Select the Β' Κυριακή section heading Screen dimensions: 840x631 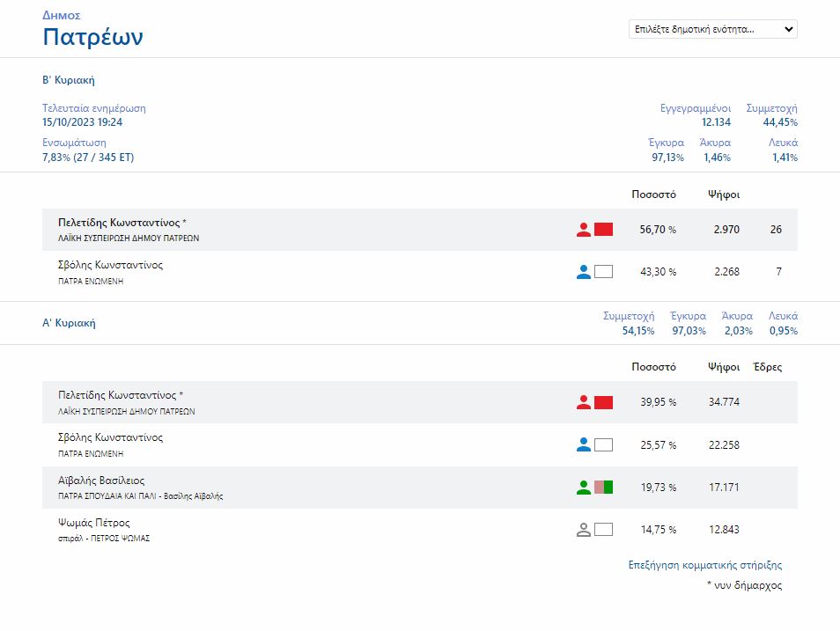(x=69, y=80)
